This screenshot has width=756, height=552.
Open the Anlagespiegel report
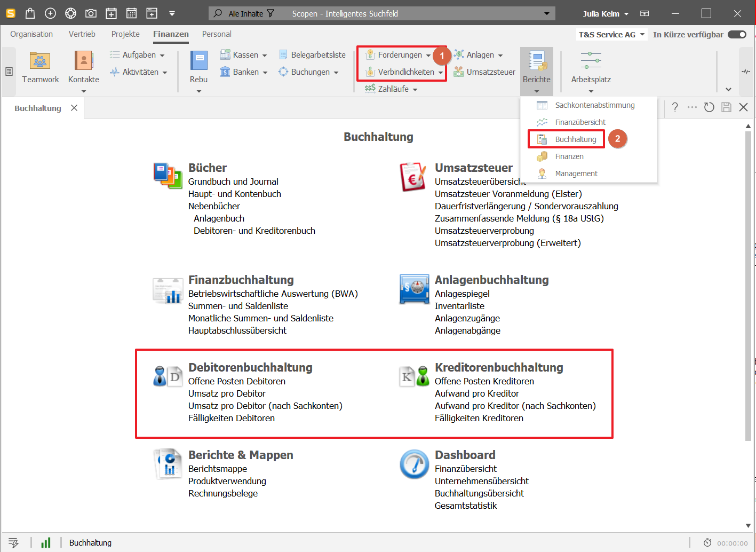[462, 294]
